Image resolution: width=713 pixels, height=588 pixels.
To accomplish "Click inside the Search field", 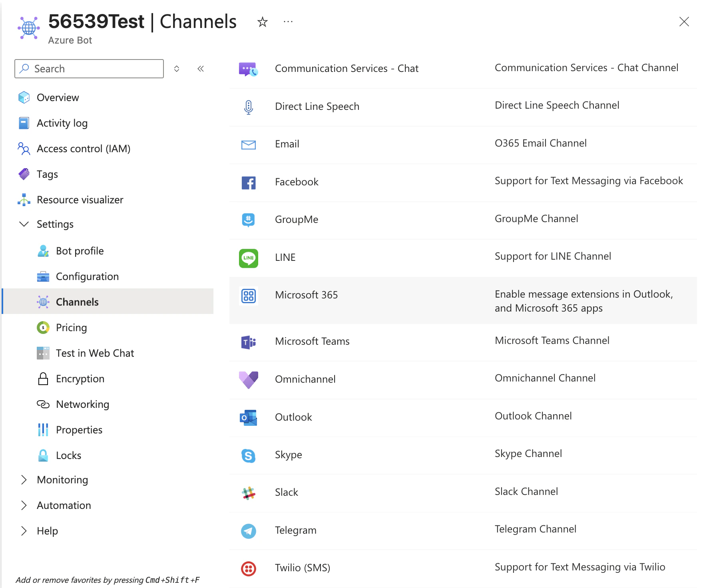I will point(89,68).
